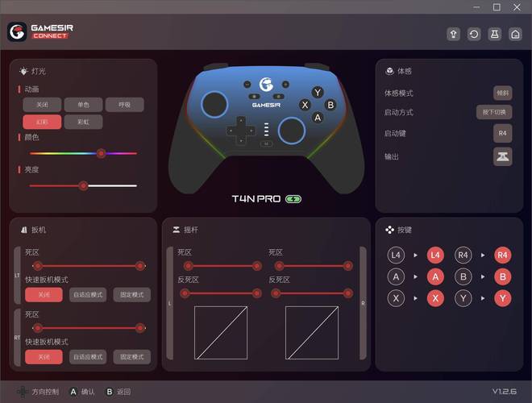This screenshot has width=532, height=403.
Task: Select the LT trigger tab
Action: pyautogui.click(x=17, y=275)
